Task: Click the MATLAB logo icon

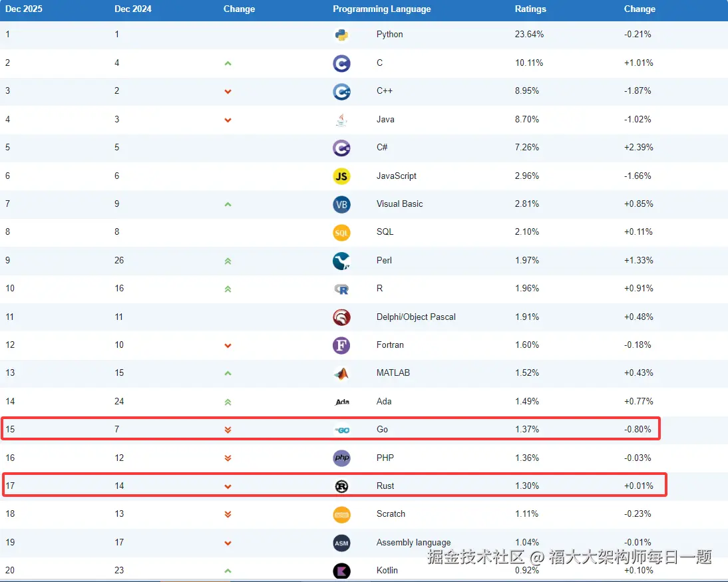Action: tap(341, 374)
